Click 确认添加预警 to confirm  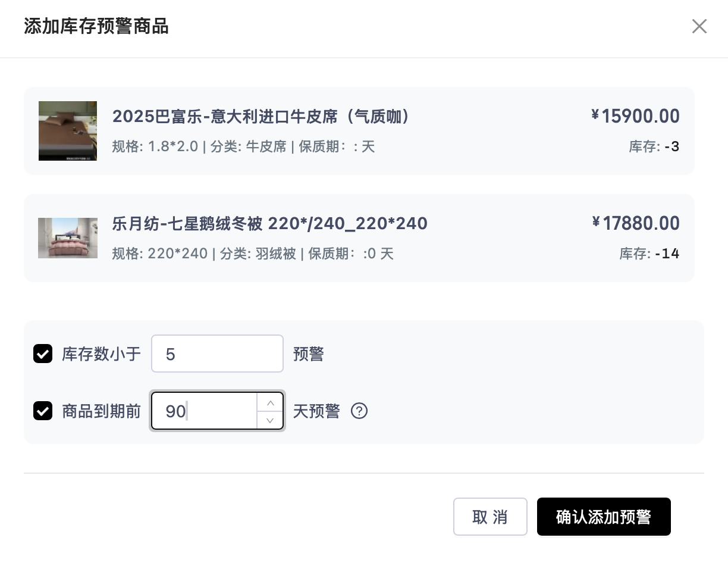click(603, 517)
